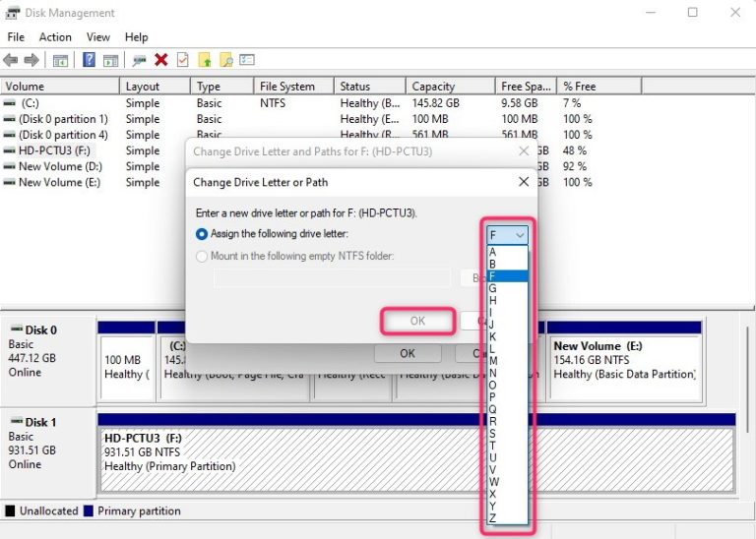
Task: Open the Action menu
Action: [55, 37]
